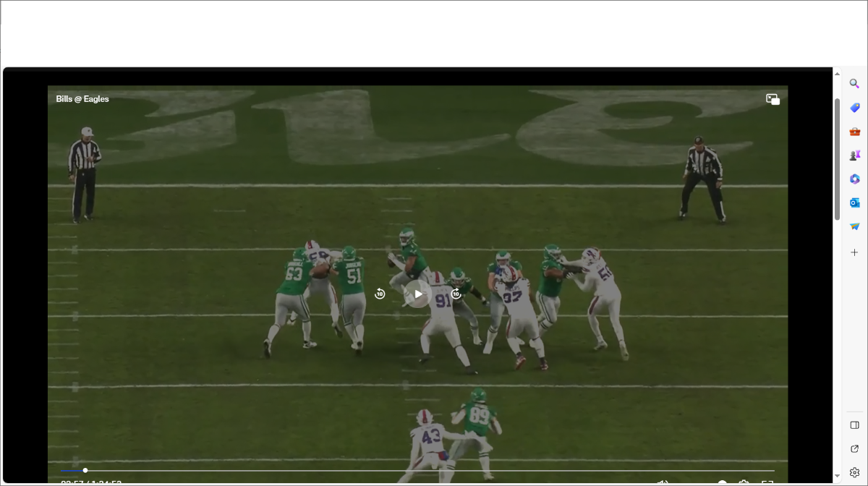
Task: Open Microsoft 365 from the sidebar
Action: 854,179
